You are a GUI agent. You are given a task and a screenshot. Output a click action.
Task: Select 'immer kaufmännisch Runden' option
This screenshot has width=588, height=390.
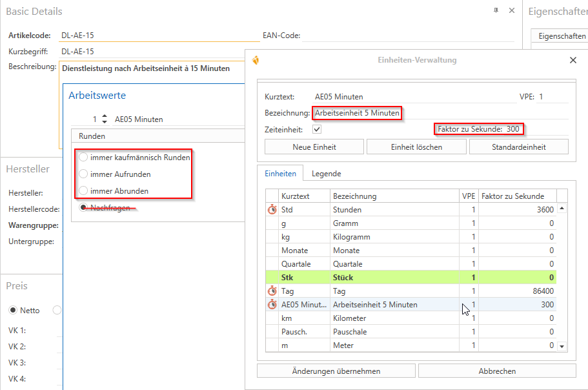tap(83, 157)
